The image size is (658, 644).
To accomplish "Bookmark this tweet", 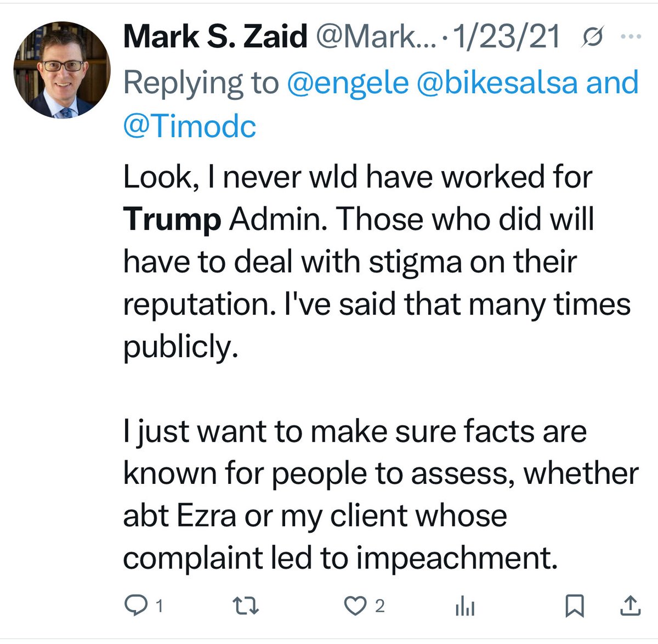I will coord(575,606).
